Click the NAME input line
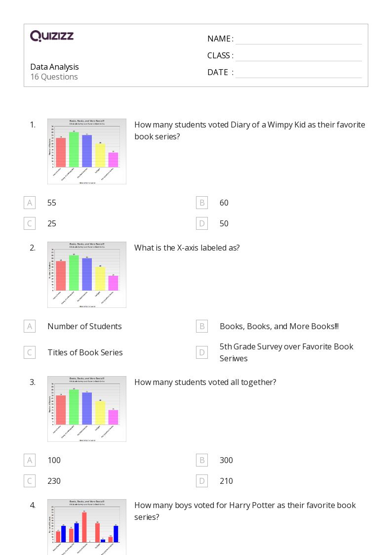The width and height of the screenshot is (392, 555). (x=299, y=40)
